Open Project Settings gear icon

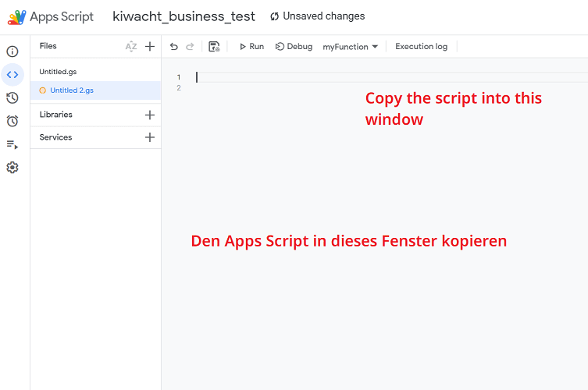click(12, 167)
